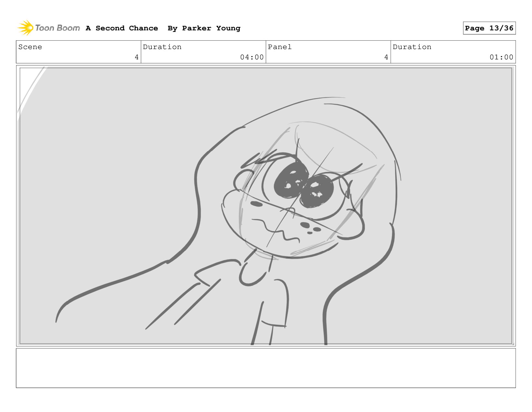Click the empty notes box below the panel
Viewport: 532px width, 412px height.
point(266,368)
